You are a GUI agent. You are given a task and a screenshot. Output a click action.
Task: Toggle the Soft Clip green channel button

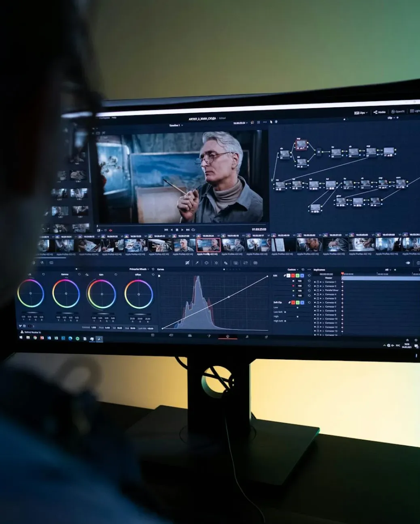point(298,302)
